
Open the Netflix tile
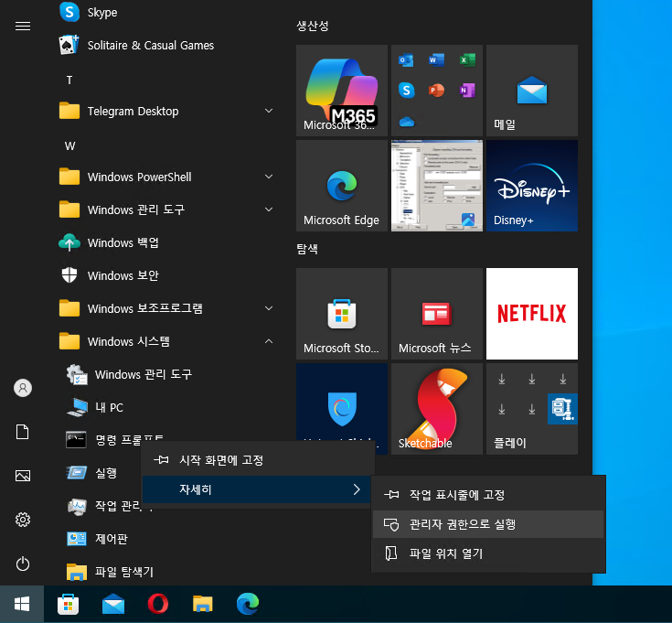pos(531,314)
